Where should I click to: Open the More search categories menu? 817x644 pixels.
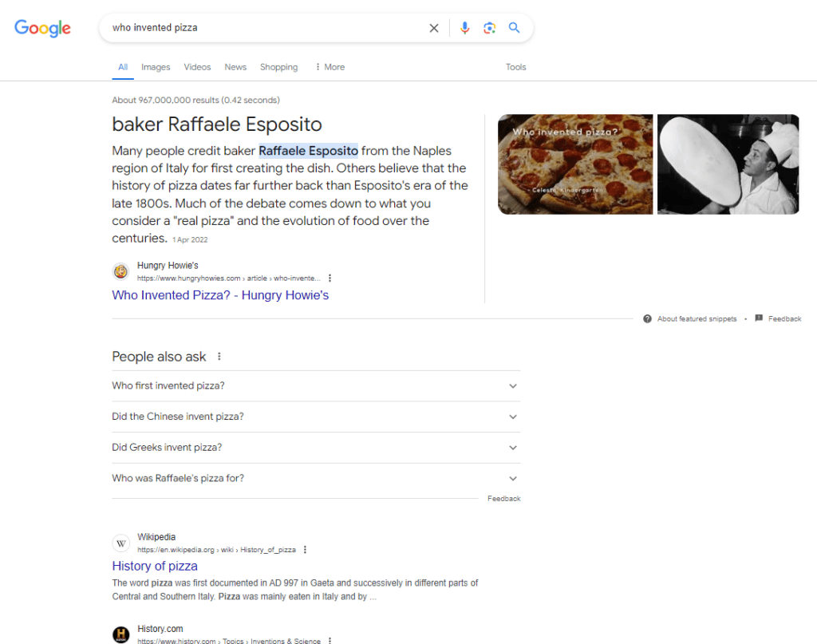click(330, 67)
